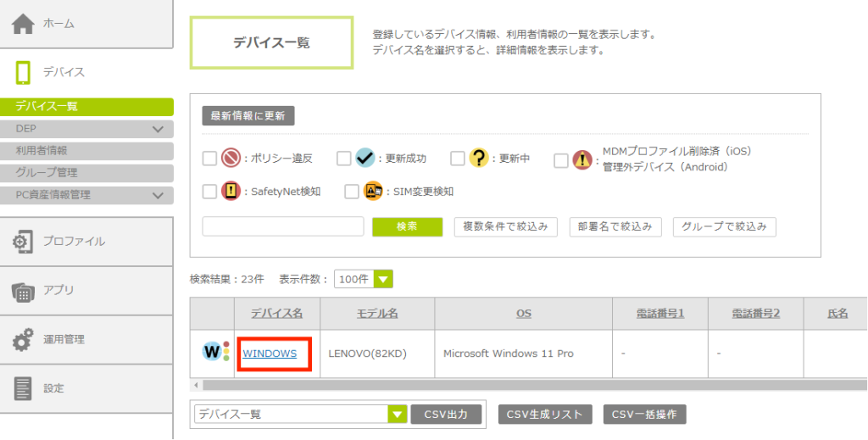Select グループ管理 in sidebar submenu

coord(86,173)
